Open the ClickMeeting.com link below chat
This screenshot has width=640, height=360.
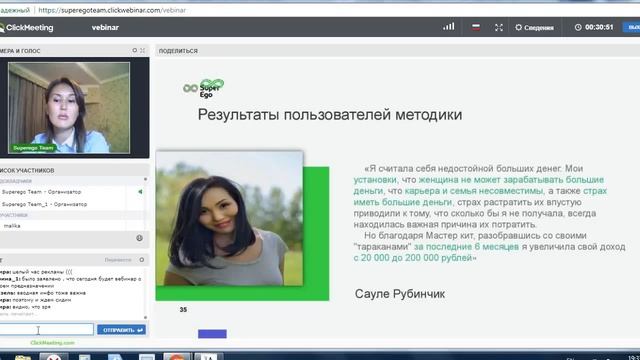[53, 343]
